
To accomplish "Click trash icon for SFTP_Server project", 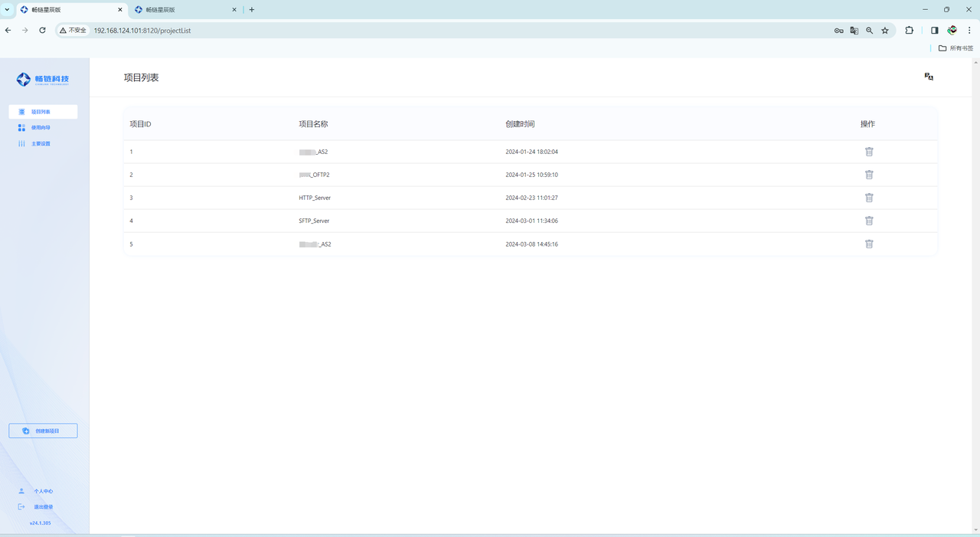I will (x=869, y=221).
